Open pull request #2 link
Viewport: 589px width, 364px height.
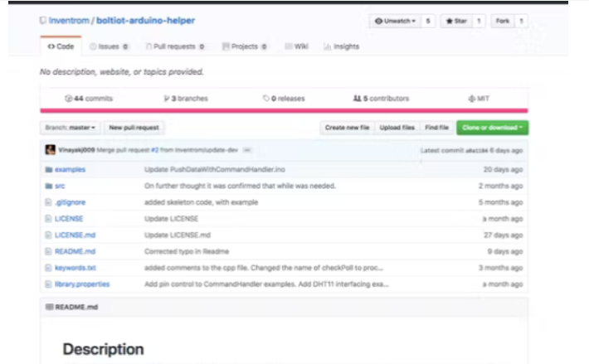coord(155,150)
